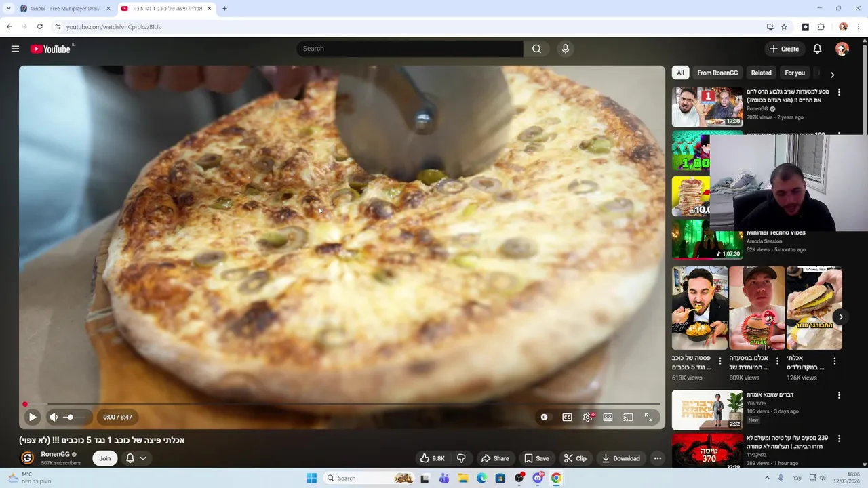The height and width of the screenshot is (488, 868).
Task: Select the For you chip
Action: pos(795,73)
